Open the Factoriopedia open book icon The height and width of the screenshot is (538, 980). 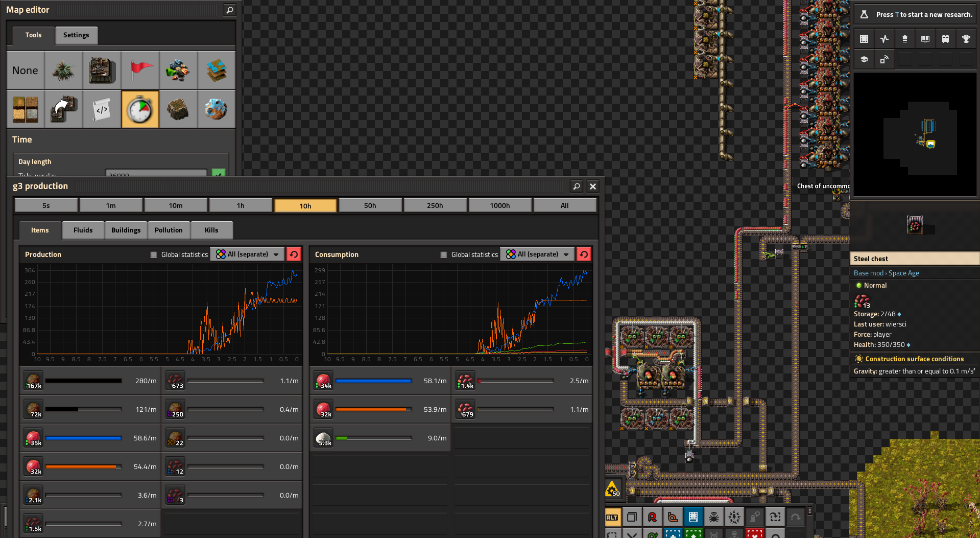(925, 39)
